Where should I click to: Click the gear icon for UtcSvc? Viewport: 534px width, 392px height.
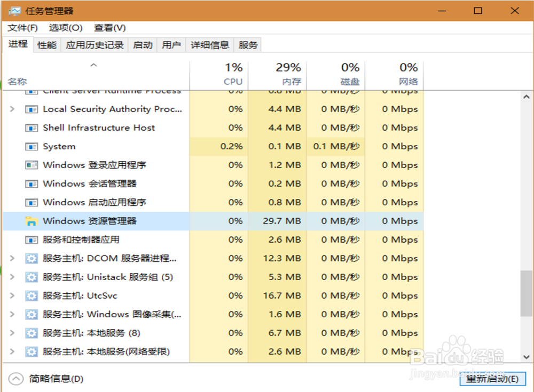32,295
